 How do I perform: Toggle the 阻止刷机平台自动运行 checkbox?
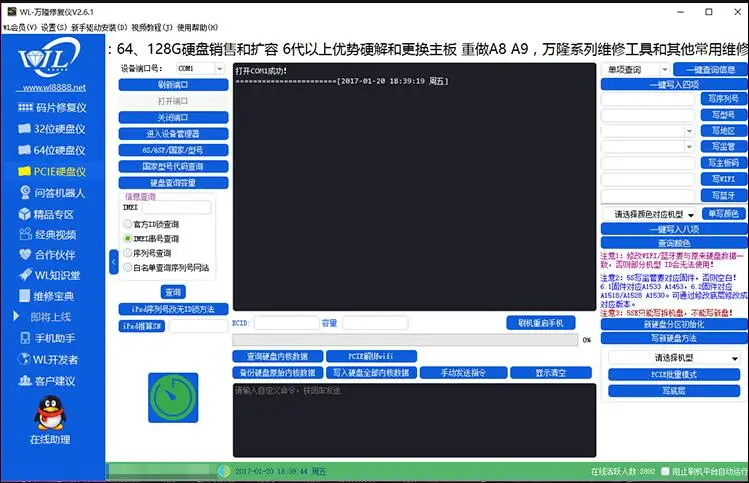[x=665, y=471]
